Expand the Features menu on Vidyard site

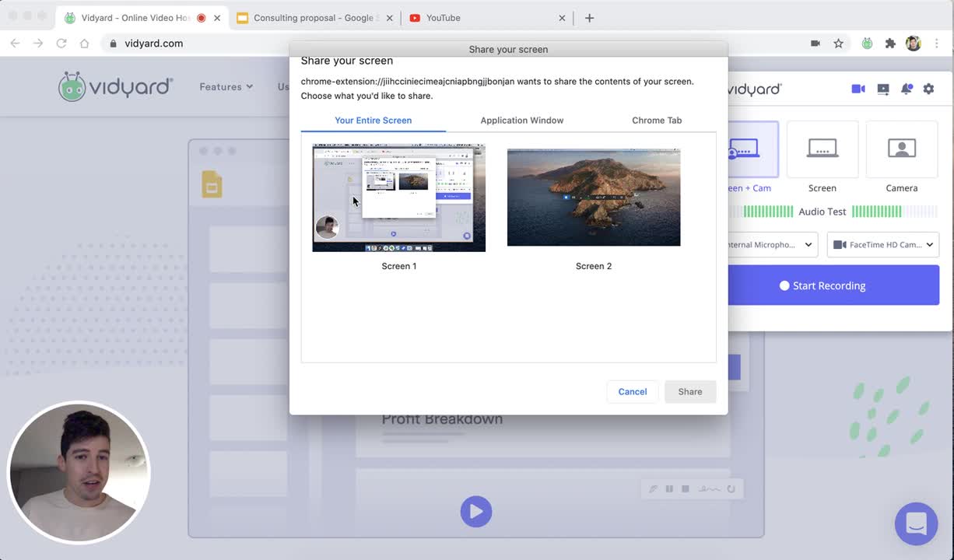(x=226, y=87)
